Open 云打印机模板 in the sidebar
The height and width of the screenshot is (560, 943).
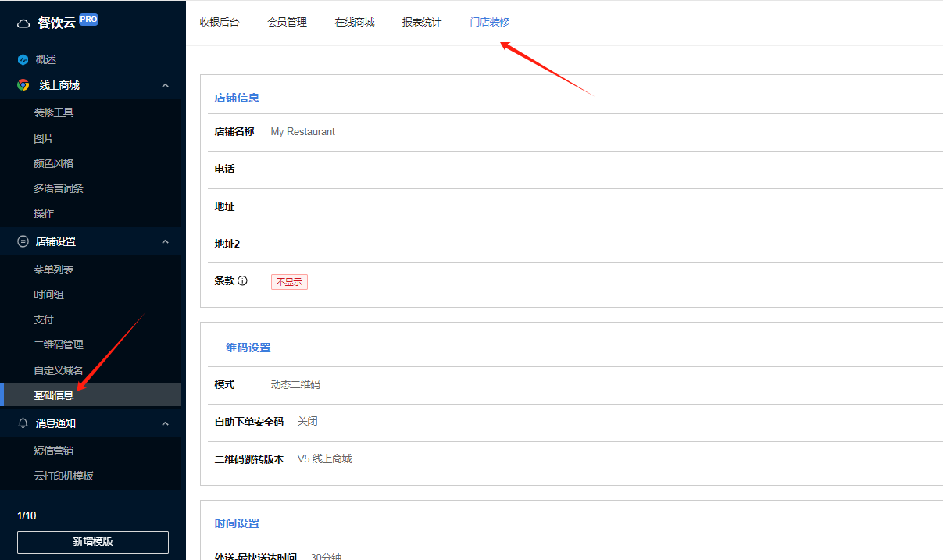tap(64, 476)
